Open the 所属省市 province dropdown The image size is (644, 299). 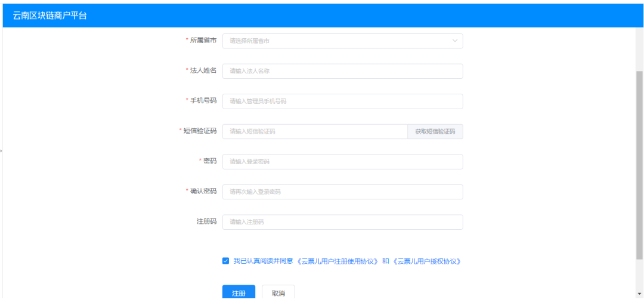click(x=342, y=41)
